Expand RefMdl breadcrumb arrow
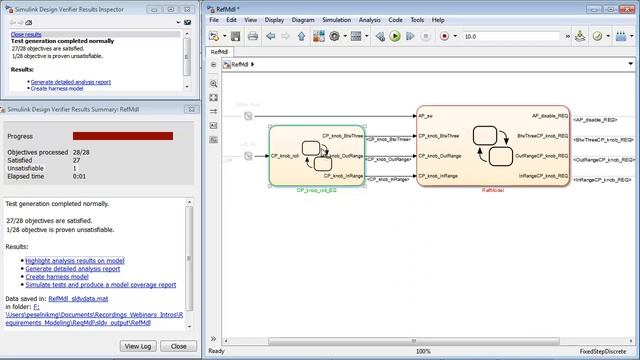 (x=253, y=64)
